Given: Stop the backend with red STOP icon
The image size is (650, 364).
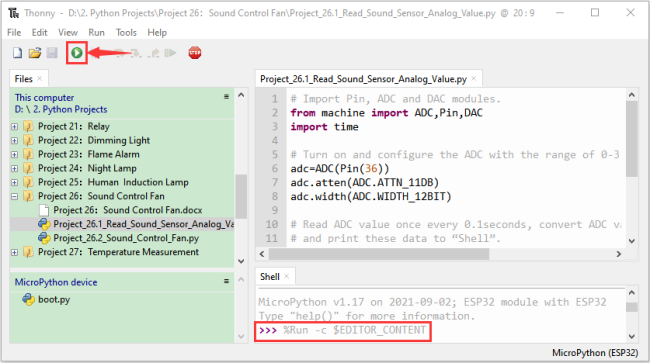Looking at the screenshot, I should pos(194,53).
